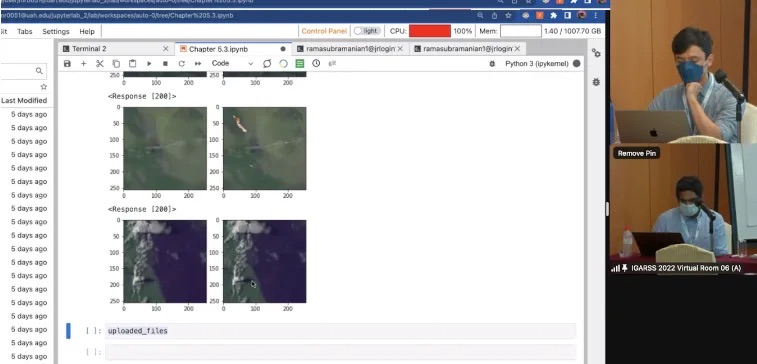Open the Control Panel link
757x364 pixels.
324,31
